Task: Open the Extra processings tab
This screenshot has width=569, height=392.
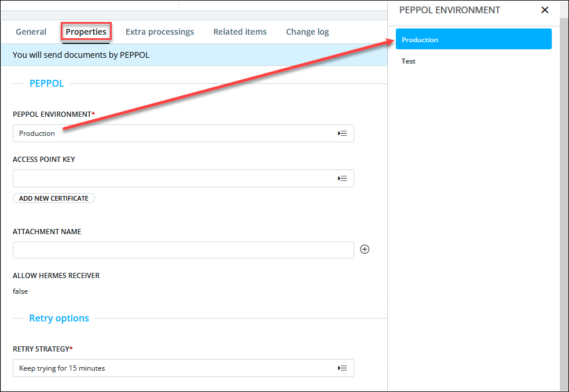Action: [x=160, y=32]
